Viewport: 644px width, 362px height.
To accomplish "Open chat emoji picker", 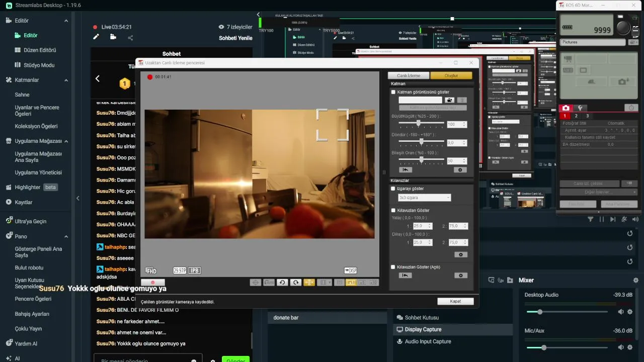I will pyautogui.click(x=194, y=360).
